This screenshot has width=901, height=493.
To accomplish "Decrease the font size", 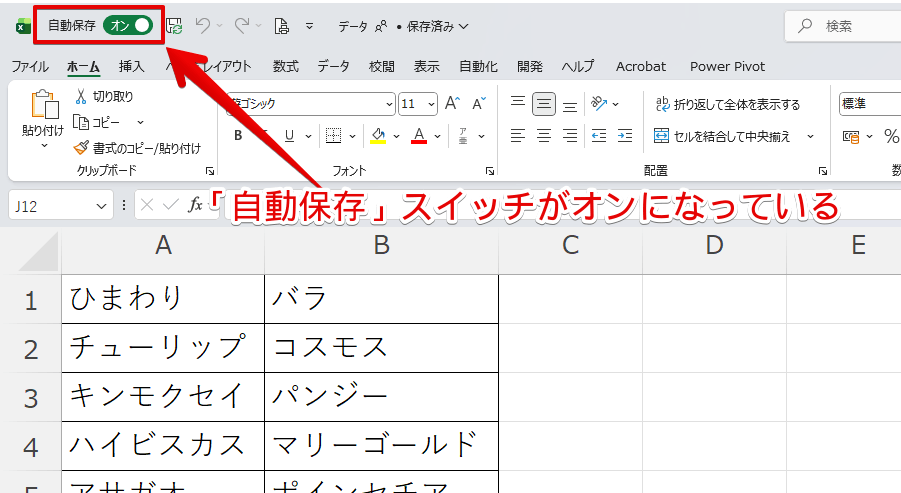I will coord(479,103).
